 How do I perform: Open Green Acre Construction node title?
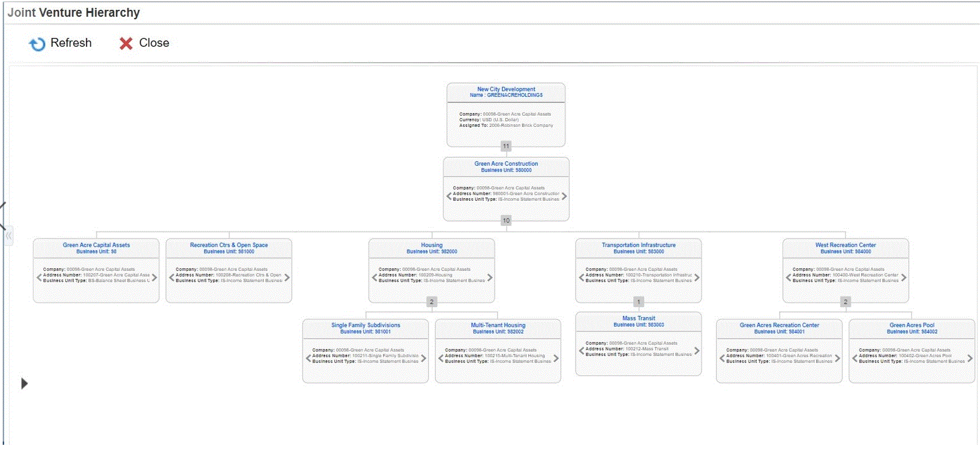506,163
